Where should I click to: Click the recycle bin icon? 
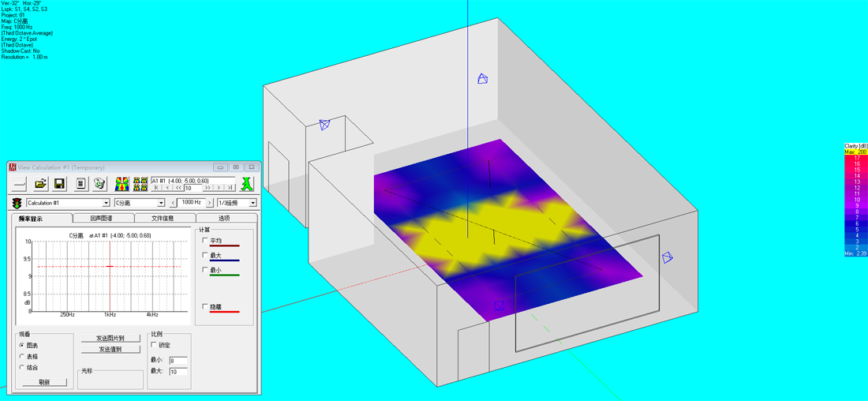(x=99, y=184)
